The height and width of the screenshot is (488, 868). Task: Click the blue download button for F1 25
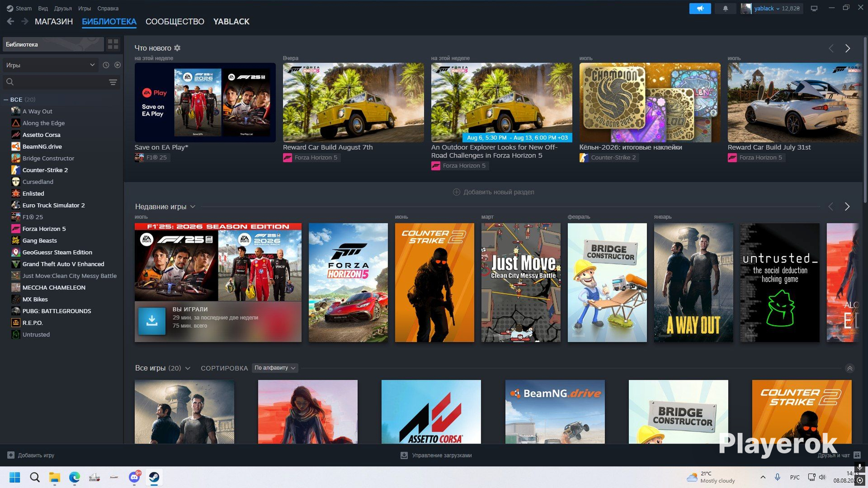click(x=152, y=321)
